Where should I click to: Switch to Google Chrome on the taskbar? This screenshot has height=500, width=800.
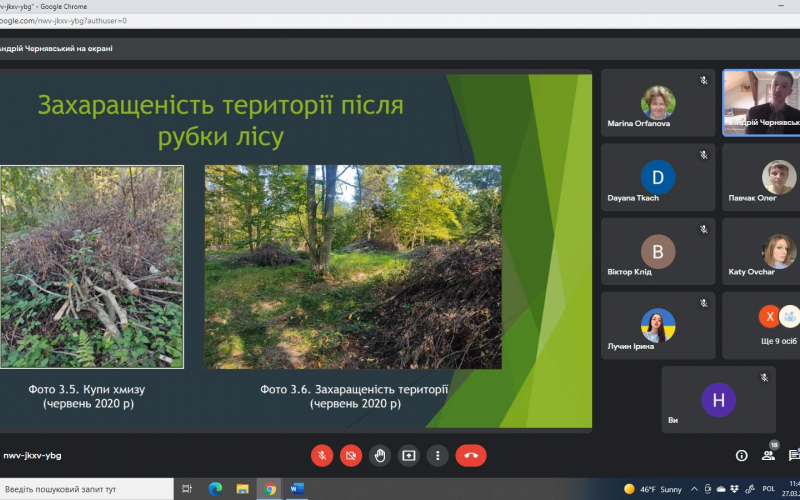270,489
